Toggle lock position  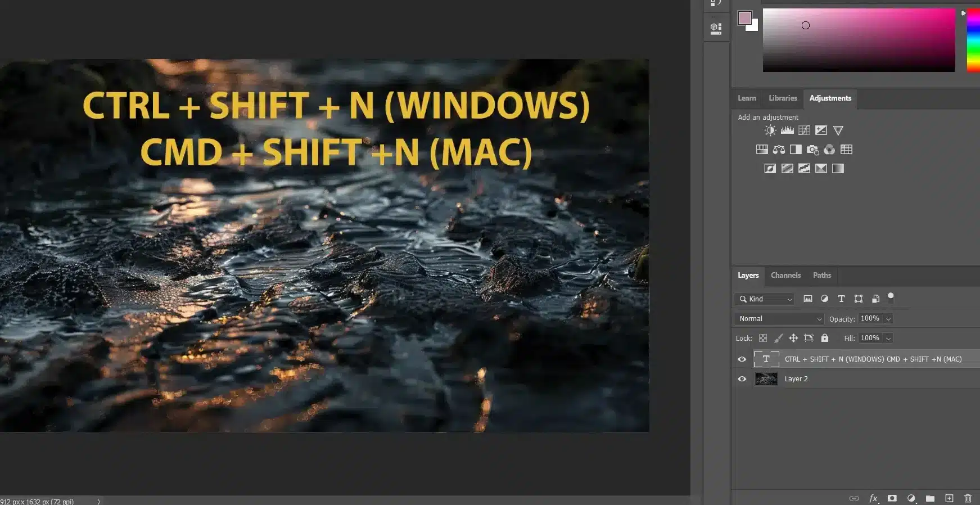(x=793, y=338)
